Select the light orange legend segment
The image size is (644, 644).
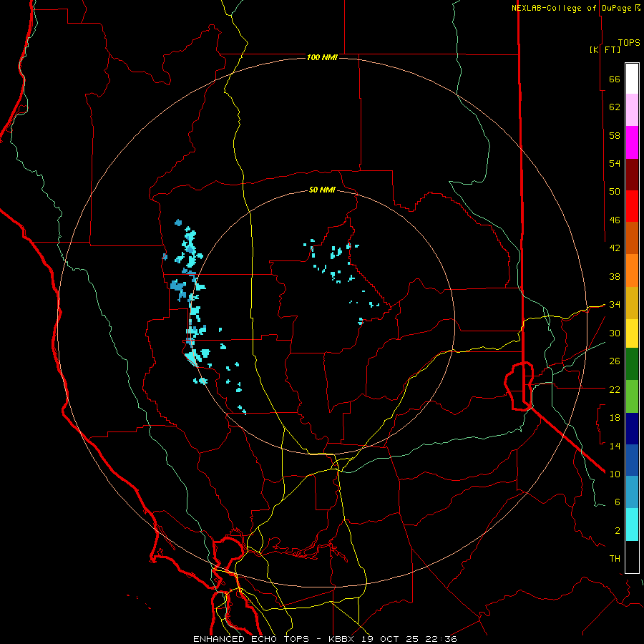[632, 270]
